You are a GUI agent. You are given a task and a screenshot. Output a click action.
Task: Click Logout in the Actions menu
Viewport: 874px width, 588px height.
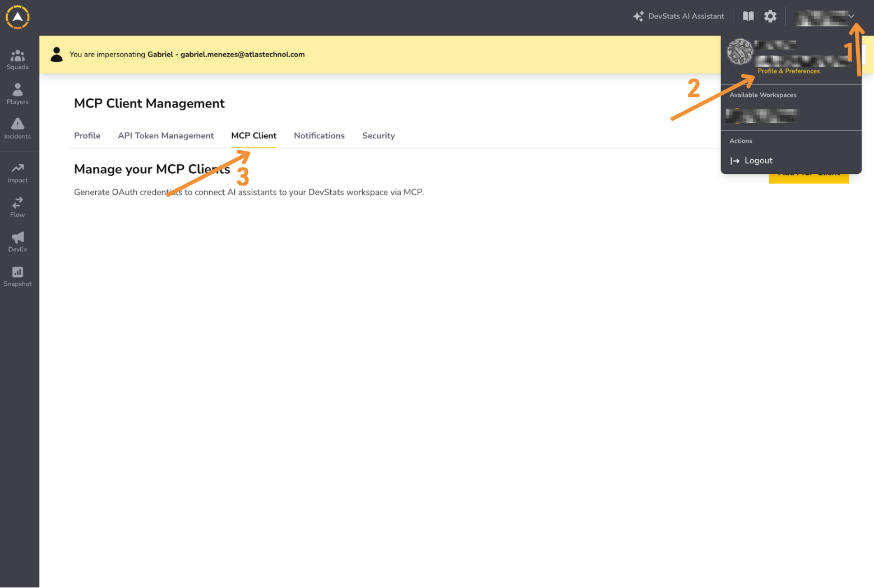pyautogui.click(x=751, y=161)
